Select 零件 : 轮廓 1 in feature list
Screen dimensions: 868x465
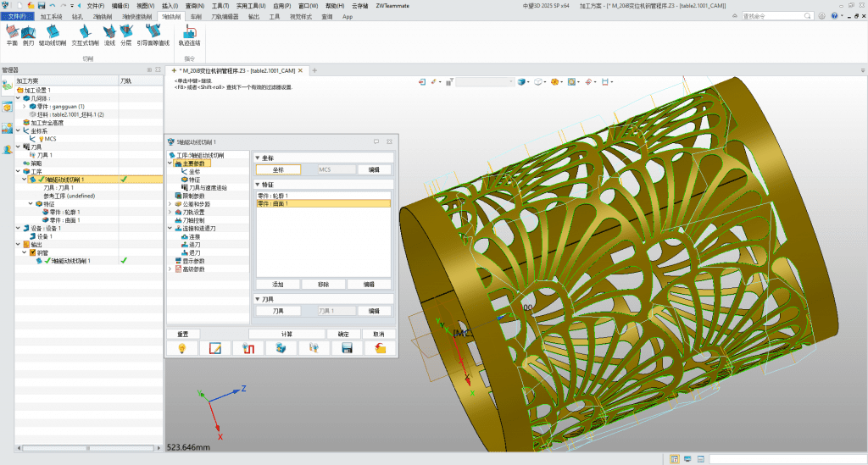(273, 196)
